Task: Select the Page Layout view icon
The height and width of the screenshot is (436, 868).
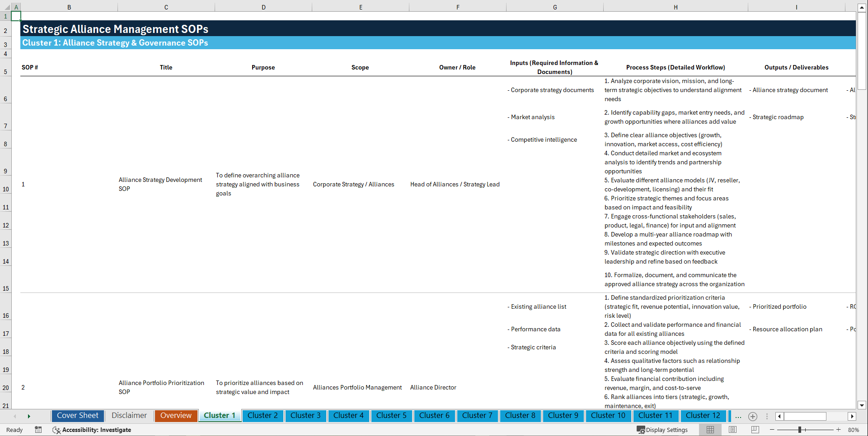Action: [x=732, y=430]
